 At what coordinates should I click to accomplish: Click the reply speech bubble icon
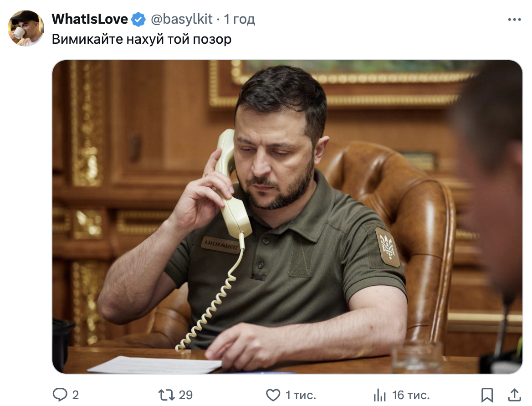pyautogui.click(x=60, y=395)
